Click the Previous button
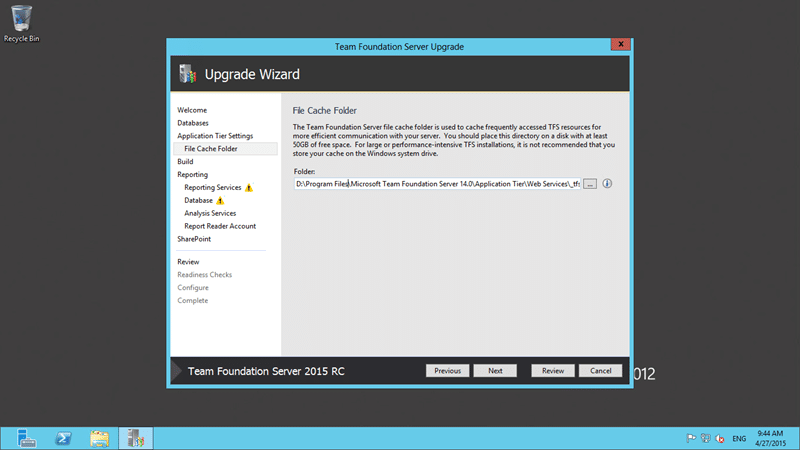The width and height of the screenshot is (800, 450). pos(447,371)
